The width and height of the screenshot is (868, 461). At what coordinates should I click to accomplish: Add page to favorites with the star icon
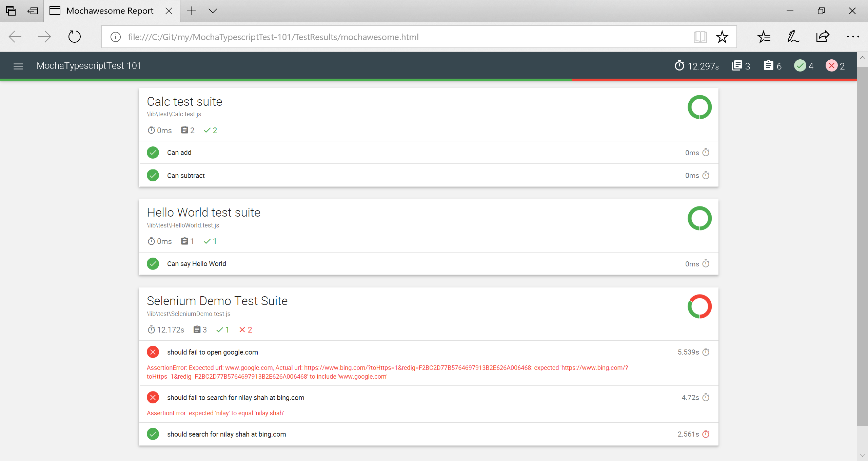[x=722, y=37]
